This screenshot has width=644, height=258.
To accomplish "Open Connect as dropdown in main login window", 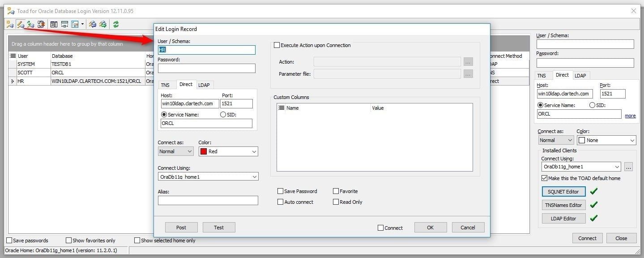I will coord(556,140).
